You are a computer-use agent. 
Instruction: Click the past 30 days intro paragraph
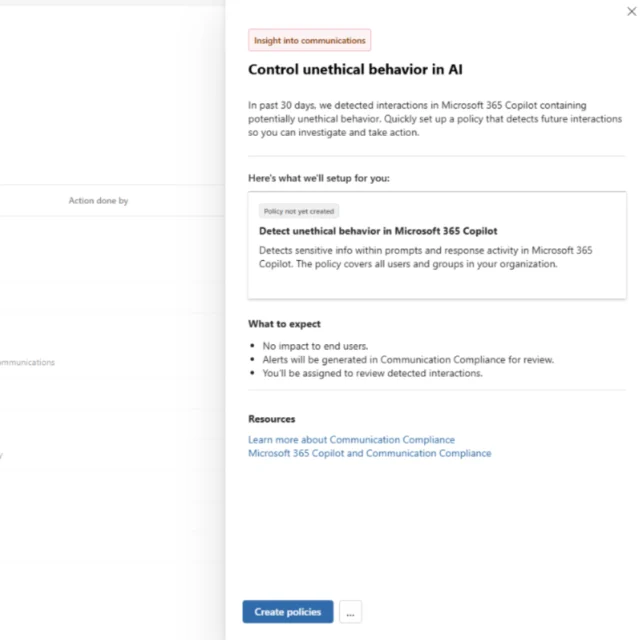click(x=432, y=118)
